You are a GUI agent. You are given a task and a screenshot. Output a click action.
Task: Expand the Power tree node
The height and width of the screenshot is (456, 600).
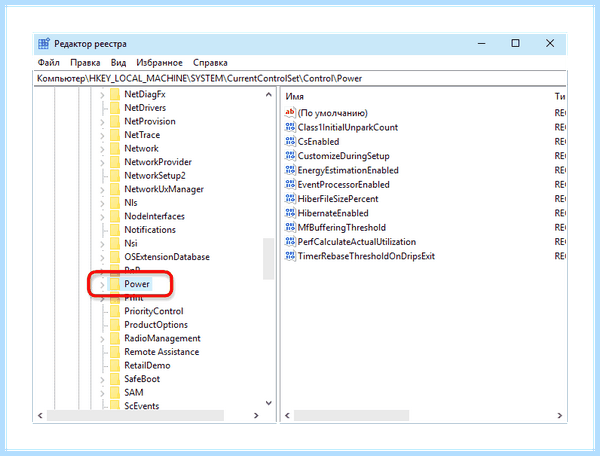[x=102, y=285]
